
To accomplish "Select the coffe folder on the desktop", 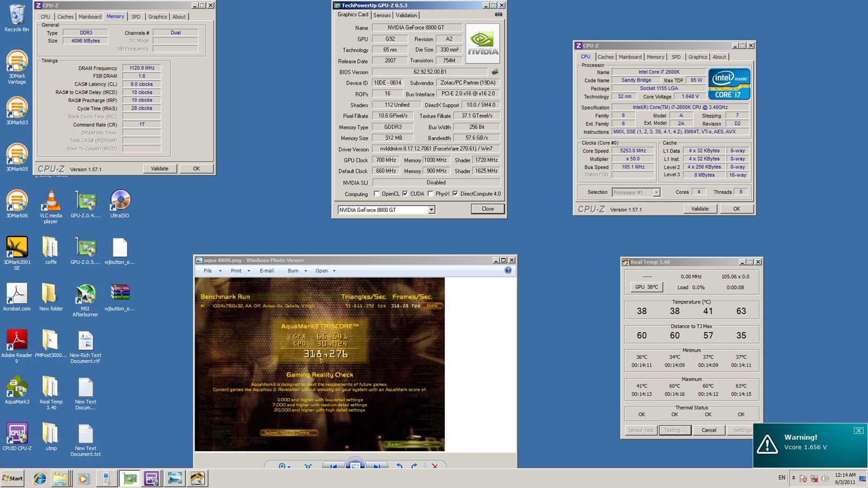I will tap(50, 251).
